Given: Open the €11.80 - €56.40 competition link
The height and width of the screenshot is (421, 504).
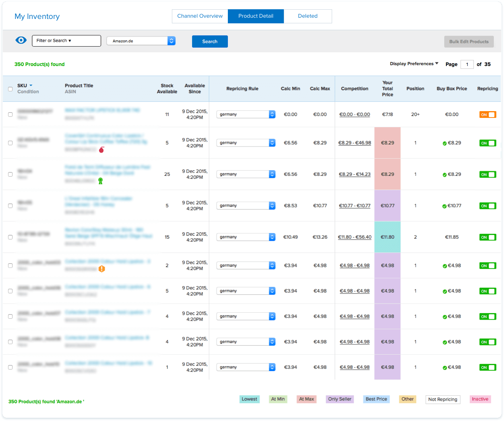Looking at the screenshot, I should [355, 237].
